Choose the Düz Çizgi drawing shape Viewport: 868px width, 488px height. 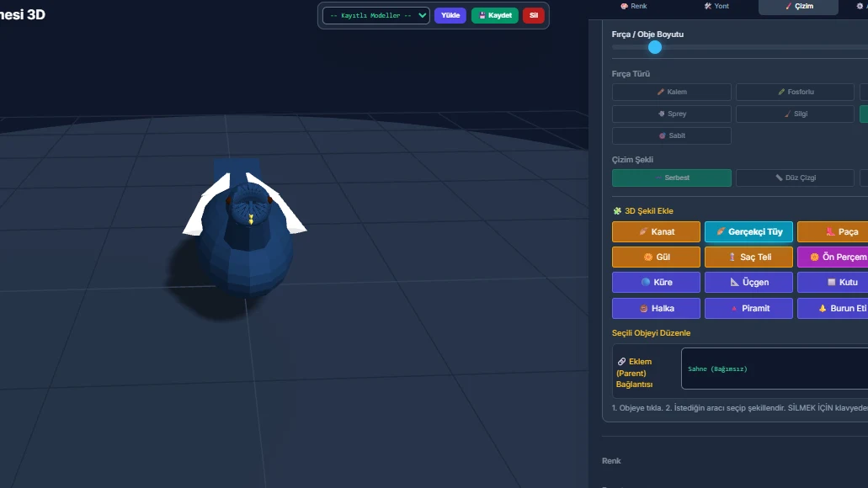pos(795,178)
